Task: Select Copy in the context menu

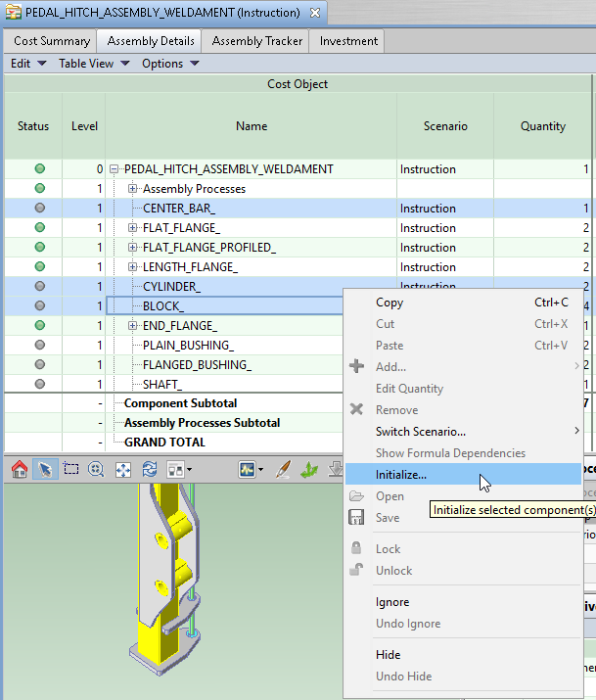Action: pyautogui.click(x=390, y=303)
